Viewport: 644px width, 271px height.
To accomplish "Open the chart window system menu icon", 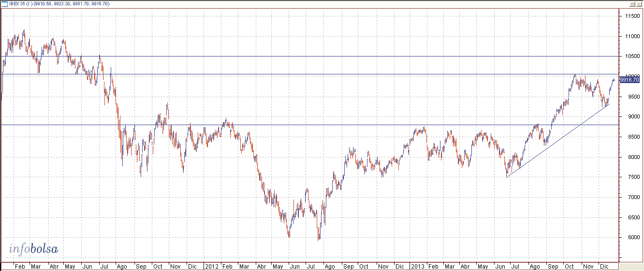I will (4, 4).
